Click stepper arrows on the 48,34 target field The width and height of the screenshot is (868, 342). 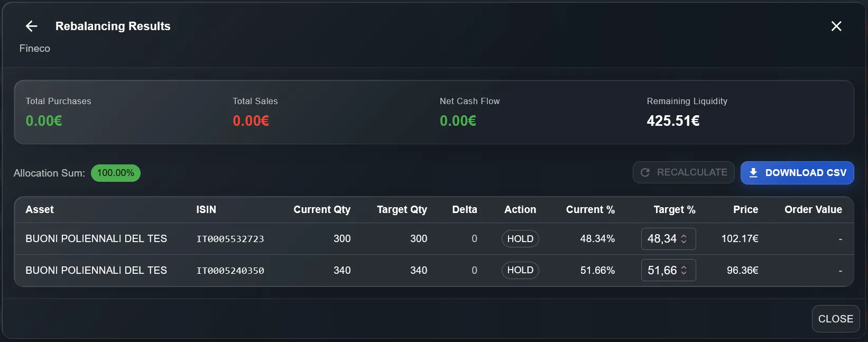[x=684, y=239]
